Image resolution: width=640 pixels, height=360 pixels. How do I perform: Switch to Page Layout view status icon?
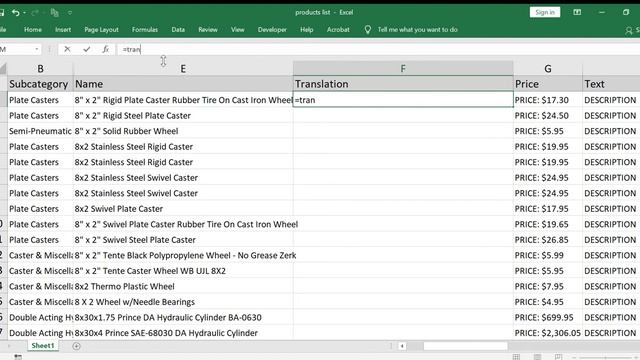click(537, 357)
